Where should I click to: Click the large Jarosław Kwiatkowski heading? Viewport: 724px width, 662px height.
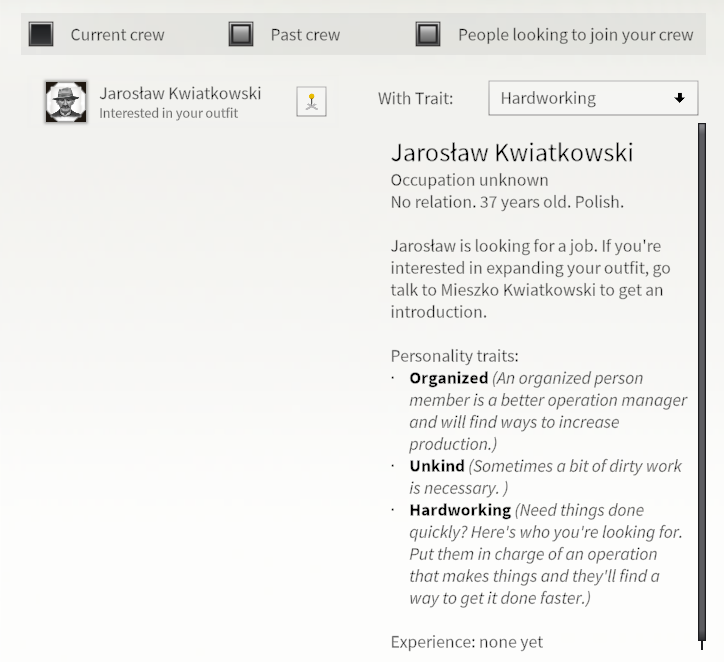tap(512, 152)
